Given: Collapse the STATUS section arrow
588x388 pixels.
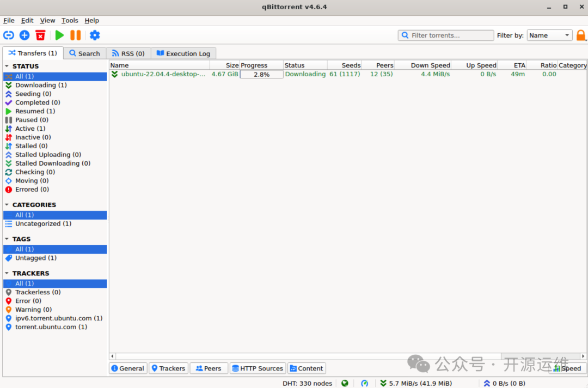Looking at the screenshot, I should (7, 66).
